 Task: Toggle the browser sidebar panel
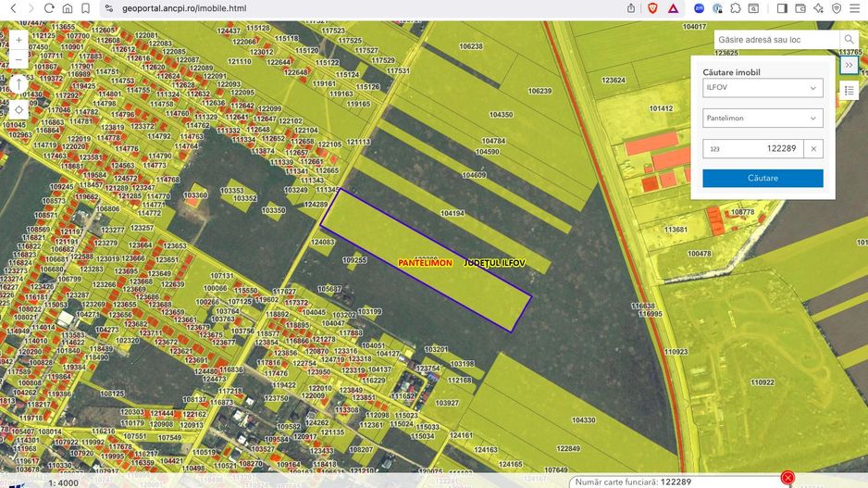point(782,7)
